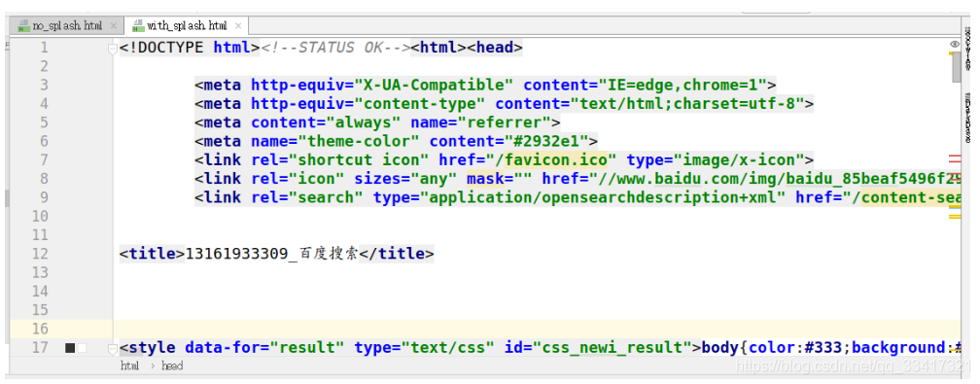
Task: Click line number 5 in the gutter
Action: [44, 122]
